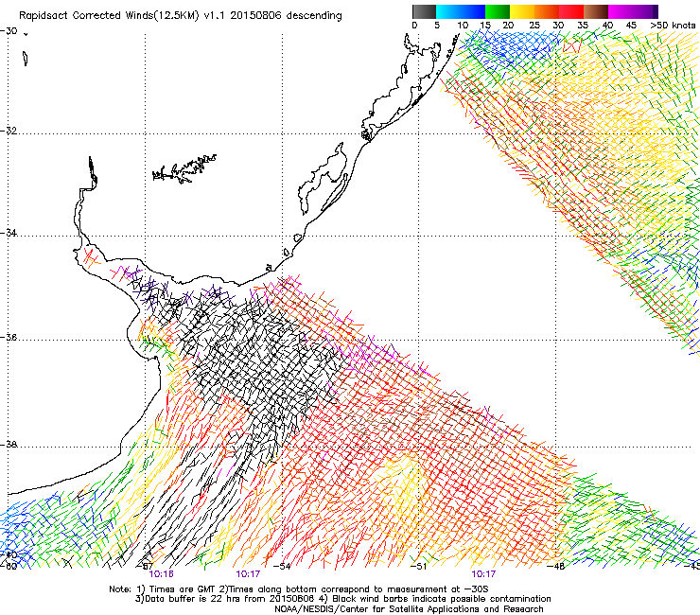Image resolution: width=700 pixels, height=615 pixels.
Task: Click the '40' label under the color bar
Action: 607,26
